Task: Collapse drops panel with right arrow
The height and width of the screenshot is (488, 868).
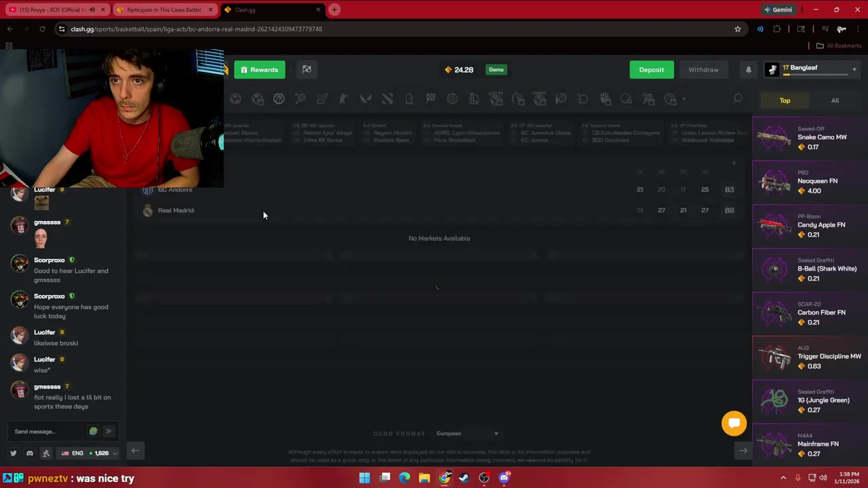Action: pos(743,450)
